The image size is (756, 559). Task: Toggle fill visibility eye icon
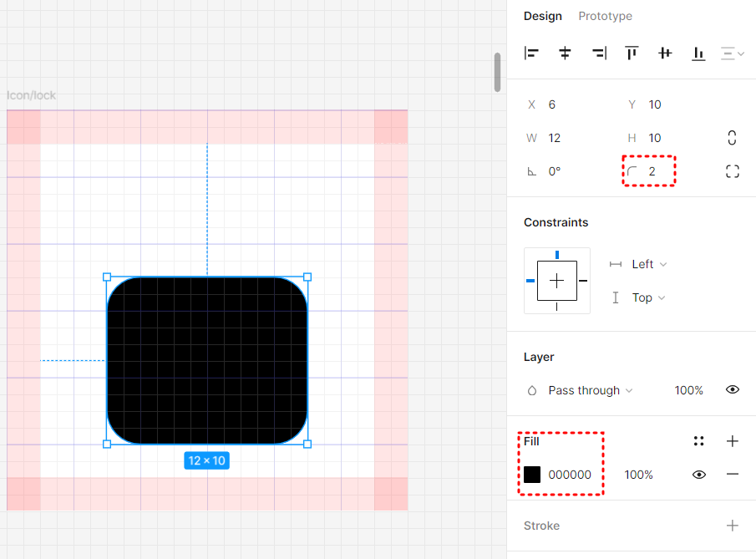pyautogui.click(x=699, y=475)
